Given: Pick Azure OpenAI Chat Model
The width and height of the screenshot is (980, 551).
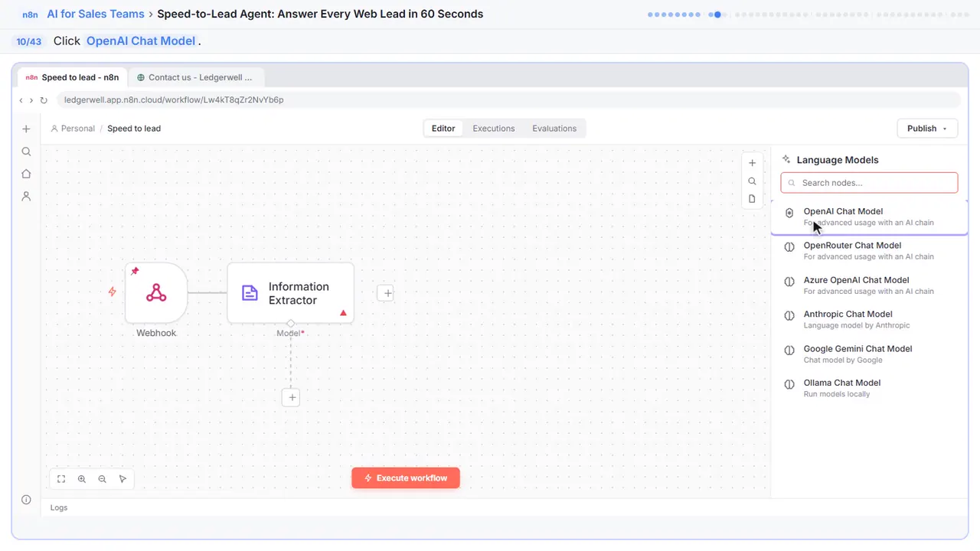Looking at the screenshot, I should [869, 285].
